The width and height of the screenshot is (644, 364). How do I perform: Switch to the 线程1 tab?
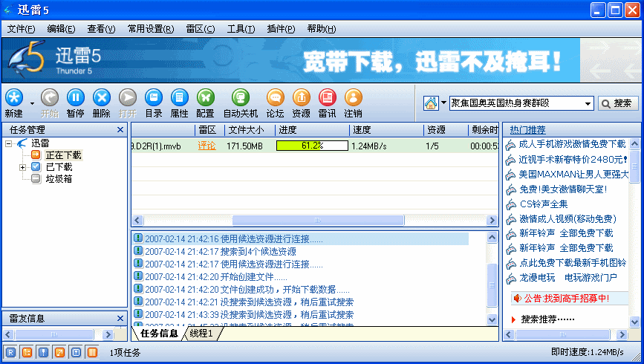tap(201, 334)
